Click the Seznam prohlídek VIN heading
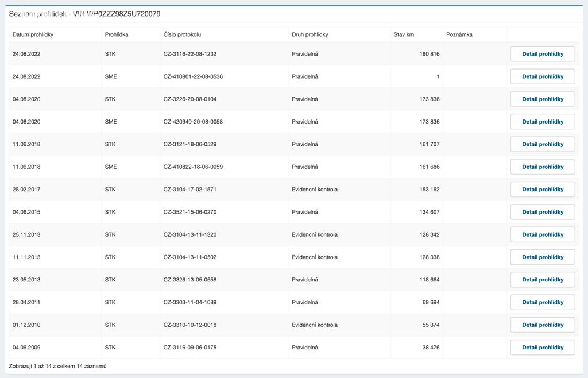The width and height of the screenshot is (588, 378). (x=85, y=14)
